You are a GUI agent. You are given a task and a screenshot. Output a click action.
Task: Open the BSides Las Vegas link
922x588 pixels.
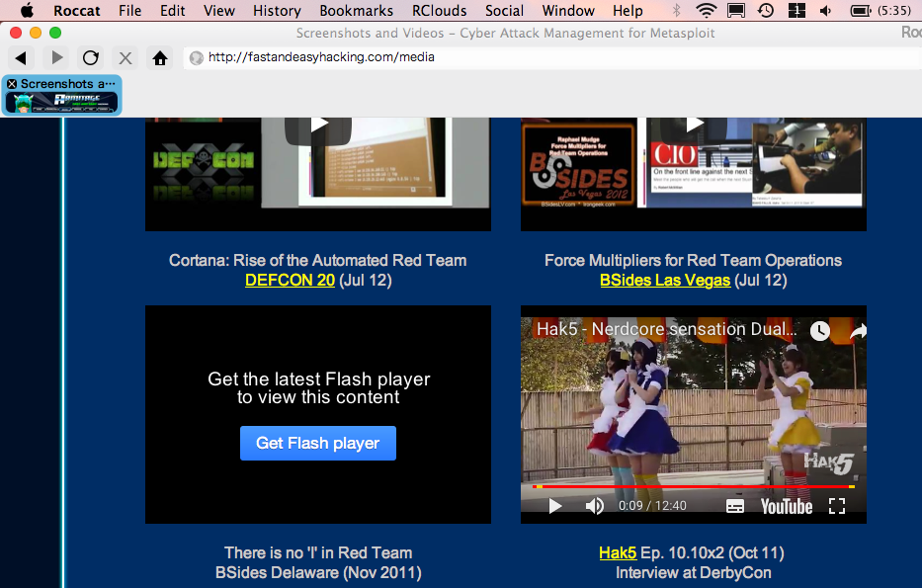[x=665, y=280]
